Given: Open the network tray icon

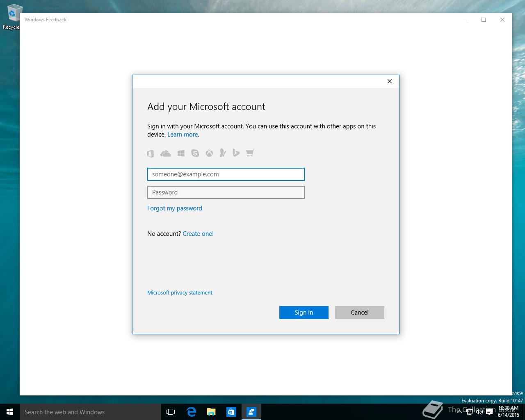Looking at the screenshot, I should click(470, 412).
